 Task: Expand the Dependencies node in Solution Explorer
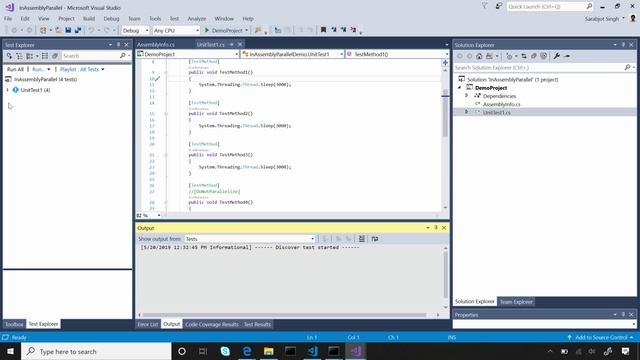467,96
